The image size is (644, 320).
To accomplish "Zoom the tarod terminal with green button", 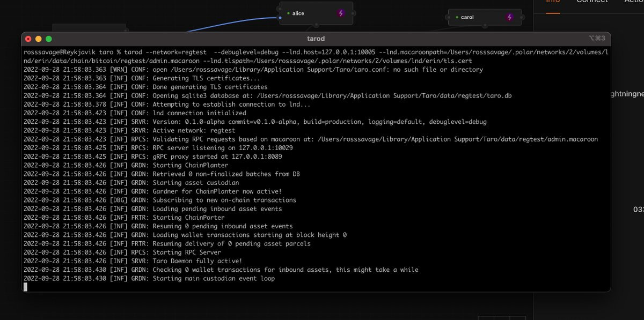I will [49, 39].
